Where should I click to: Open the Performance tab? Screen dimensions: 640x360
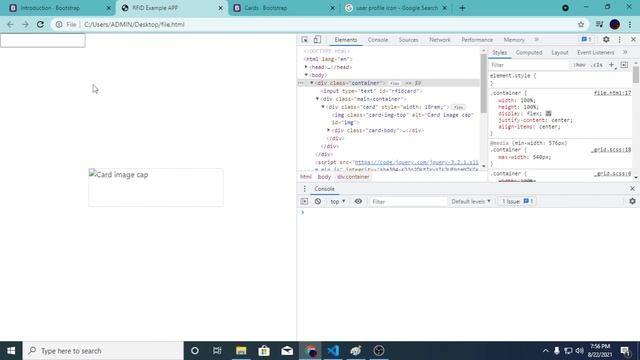coord(477,40)
